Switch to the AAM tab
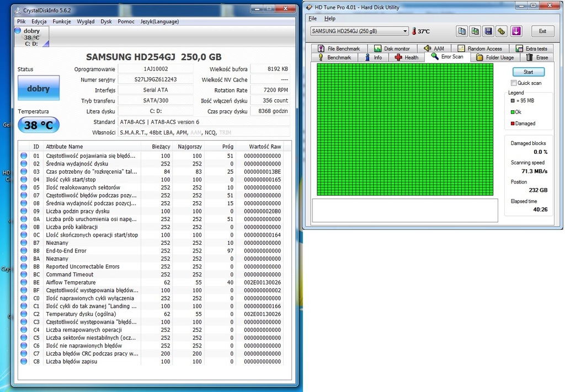 [x=434, y=49]
